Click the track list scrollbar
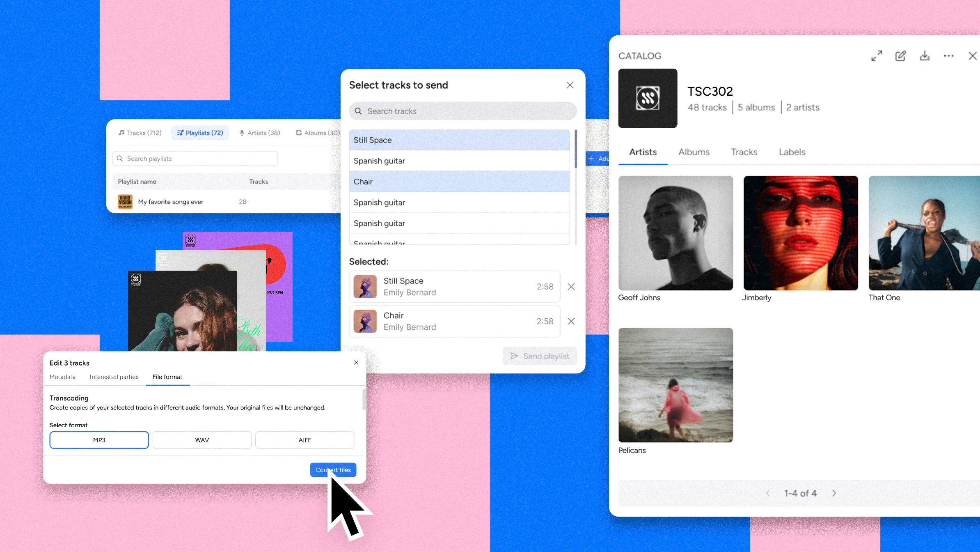The height and width of the screenshot is (552, 980). coord(576,149)
